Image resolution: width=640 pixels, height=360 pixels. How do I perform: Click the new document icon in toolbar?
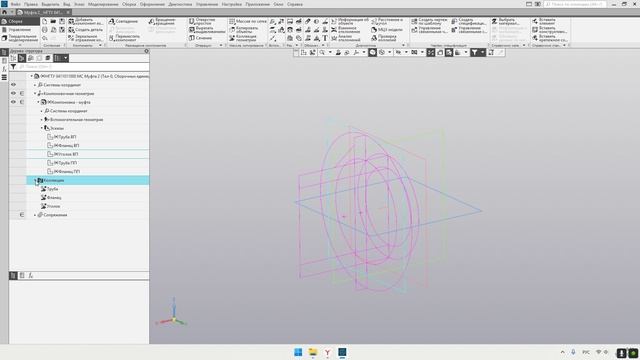(44, 21)
